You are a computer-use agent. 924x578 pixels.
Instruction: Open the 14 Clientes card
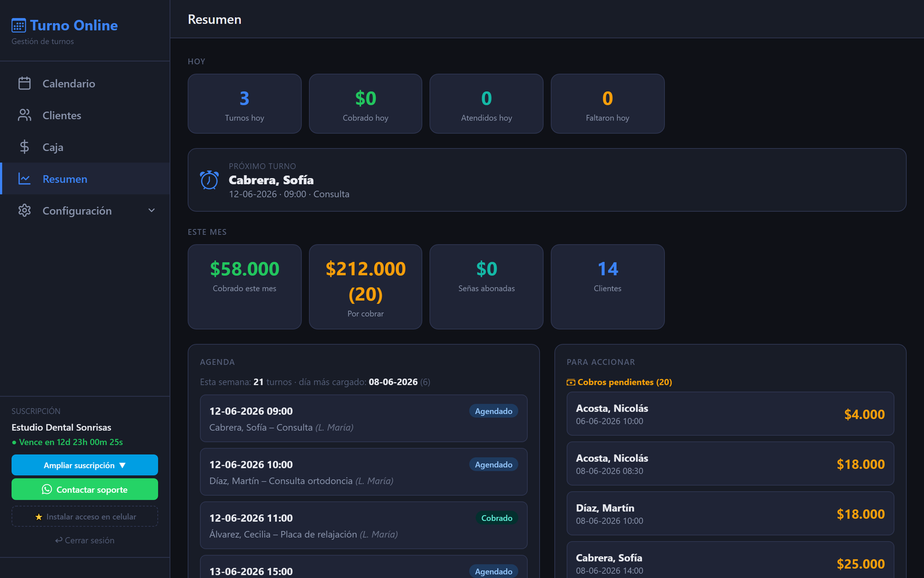(x=608, y=287)
